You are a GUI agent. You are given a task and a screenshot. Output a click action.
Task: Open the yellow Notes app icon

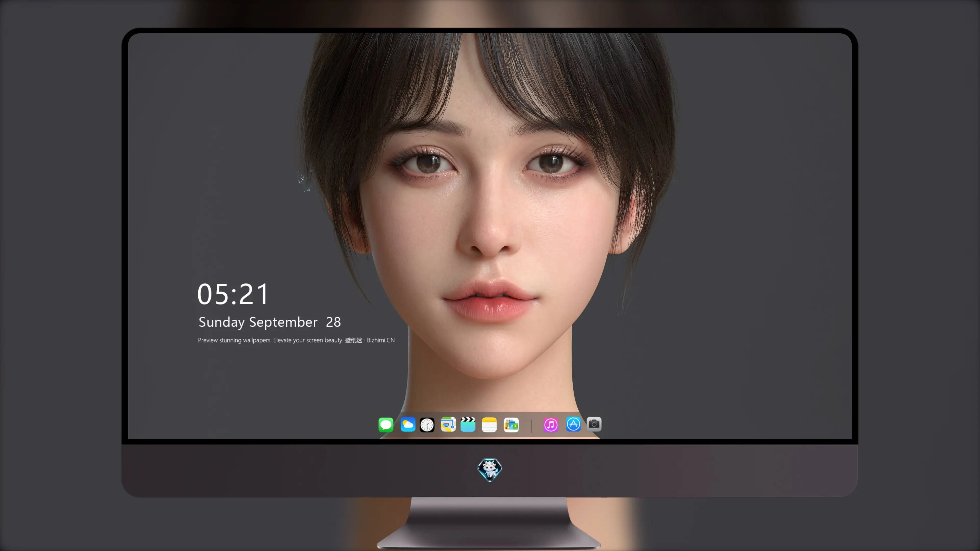click(489, 424)
